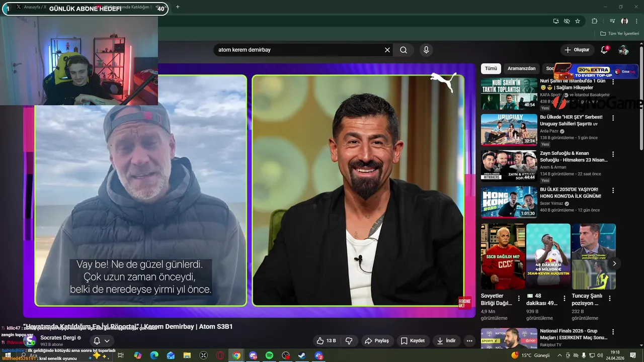Open more actions menu beside İndir
Screen dimensions: 644x362
(x=469, y=341)
